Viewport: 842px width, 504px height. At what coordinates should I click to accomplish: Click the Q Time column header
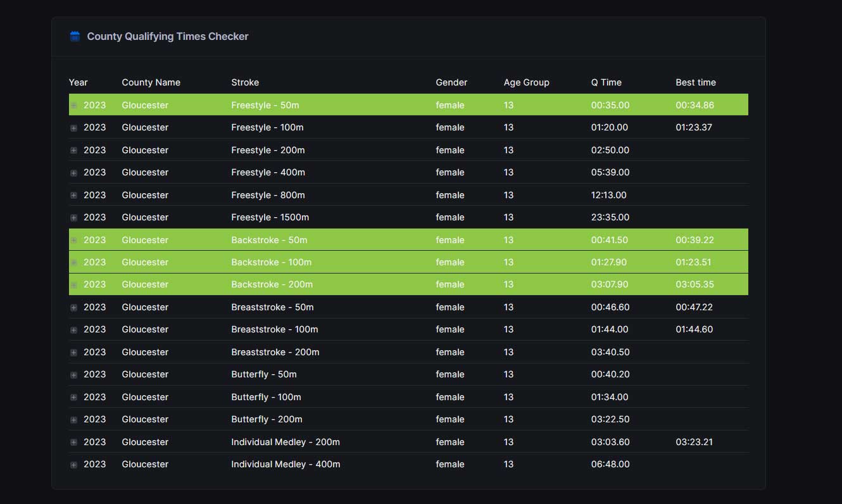[x=606, y=82]
